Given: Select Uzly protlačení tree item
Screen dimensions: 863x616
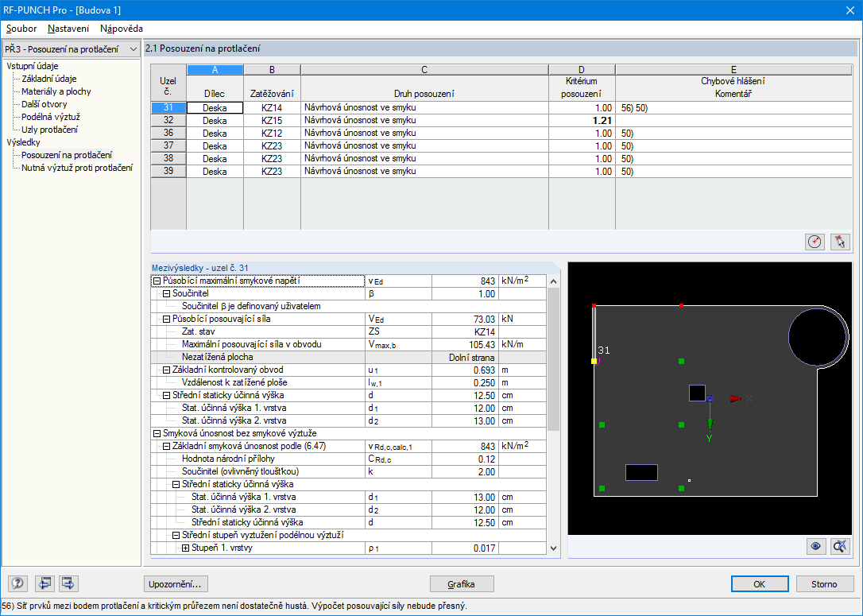Looking at the screenshot, I should 49,130.
